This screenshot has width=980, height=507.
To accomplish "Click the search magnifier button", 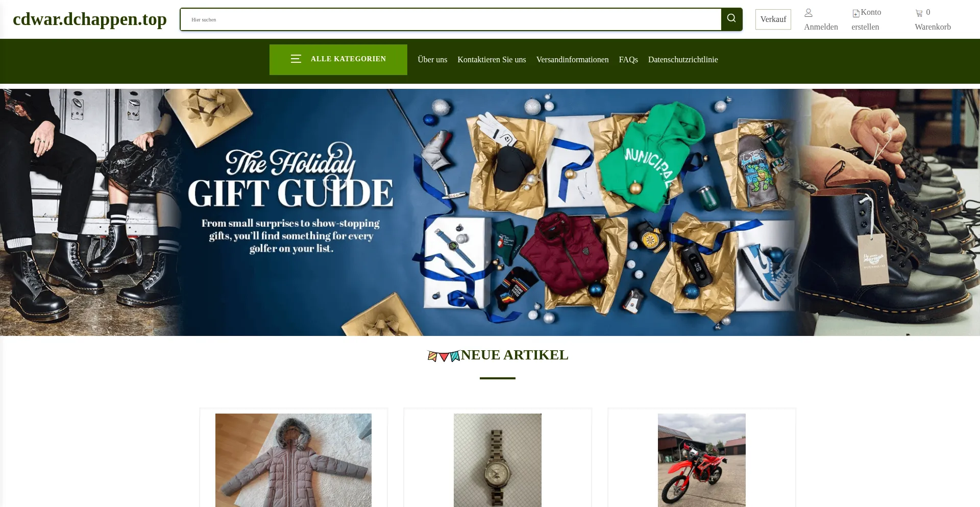I will (x=731, y=19).
